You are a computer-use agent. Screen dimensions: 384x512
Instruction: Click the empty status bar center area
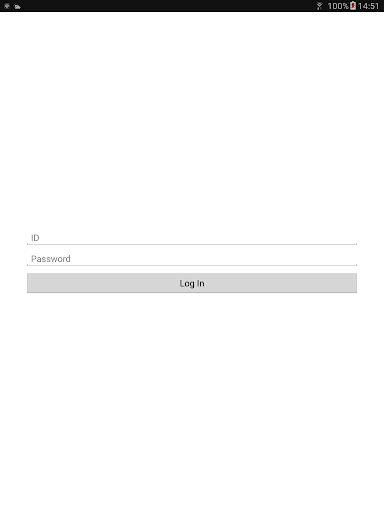point(168,6)
